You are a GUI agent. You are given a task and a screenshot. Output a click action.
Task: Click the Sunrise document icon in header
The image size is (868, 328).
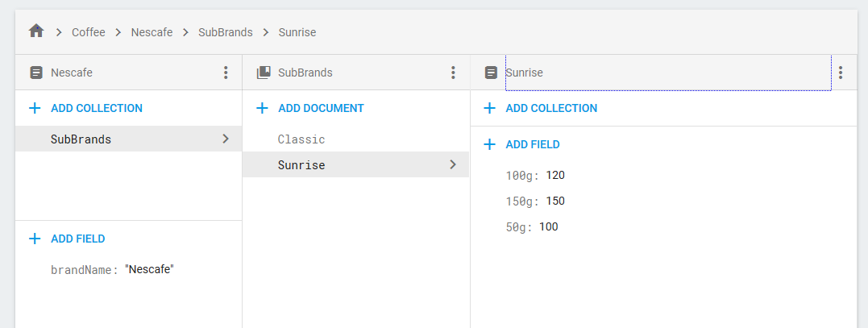pos(491,73)
